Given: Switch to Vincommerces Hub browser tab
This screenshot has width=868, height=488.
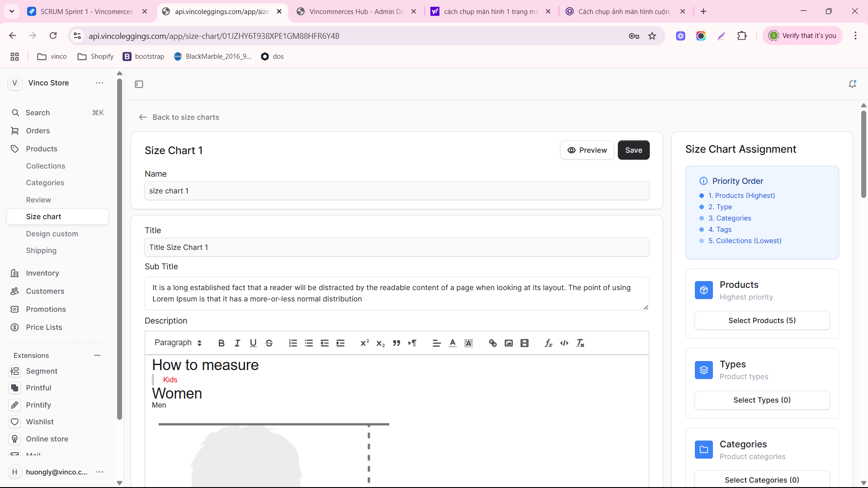Looking at the screenshot, I should 356,12.
